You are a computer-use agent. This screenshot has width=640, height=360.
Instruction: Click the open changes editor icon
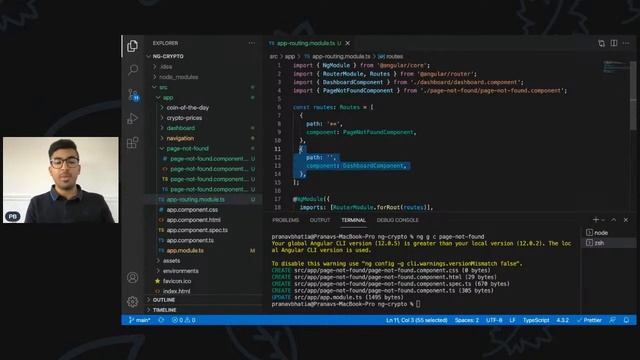pos(601,43)
